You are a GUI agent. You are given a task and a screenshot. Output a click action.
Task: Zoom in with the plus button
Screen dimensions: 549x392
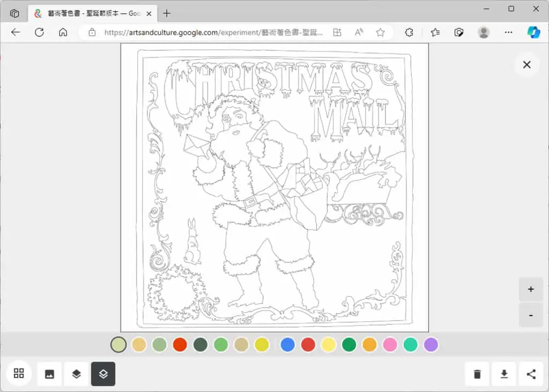click(531, 289)
